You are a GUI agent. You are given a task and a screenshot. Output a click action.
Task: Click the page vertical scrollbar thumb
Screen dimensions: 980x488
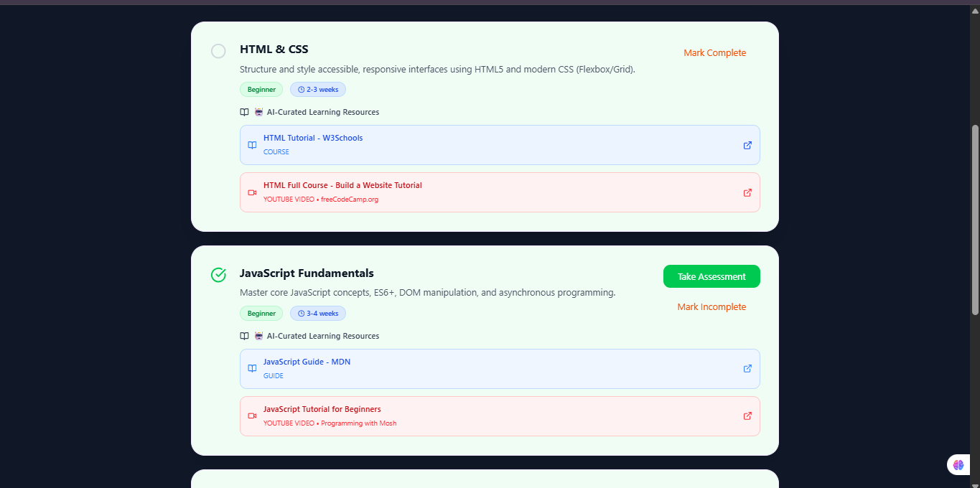tap(975, 220)
